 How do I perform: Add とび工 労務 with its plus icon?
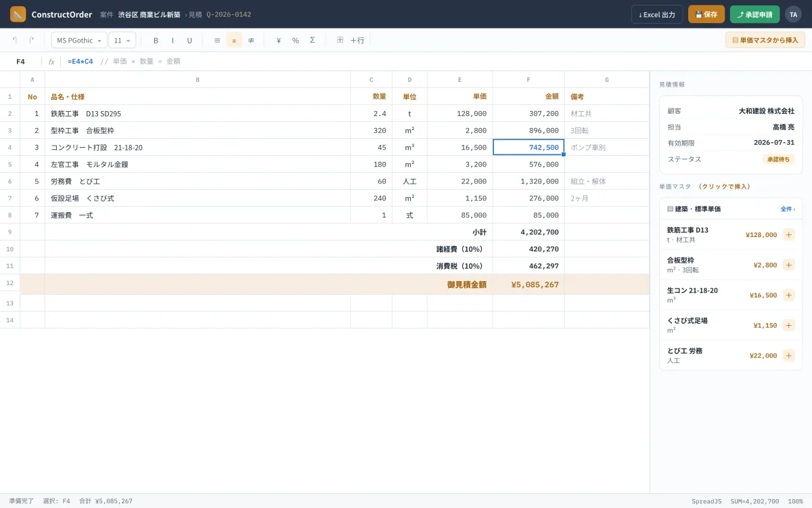click(789, 355)
